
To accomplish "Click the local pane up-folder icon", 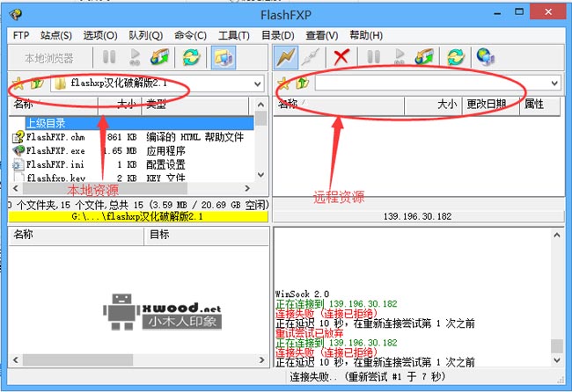I will pos(37,83).
